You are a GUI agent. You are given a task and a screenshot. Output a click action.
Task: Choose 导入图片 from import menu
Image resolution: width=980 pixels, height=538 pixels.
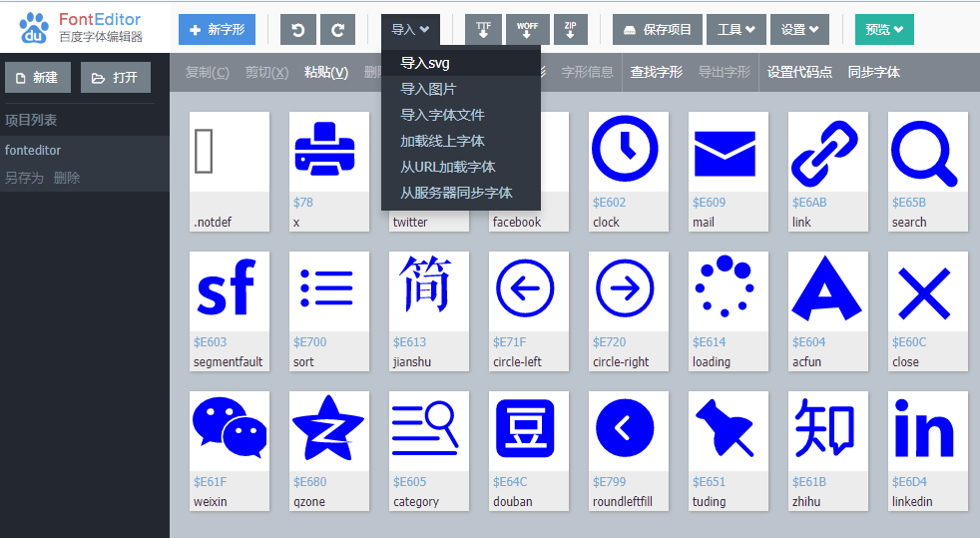461,90
